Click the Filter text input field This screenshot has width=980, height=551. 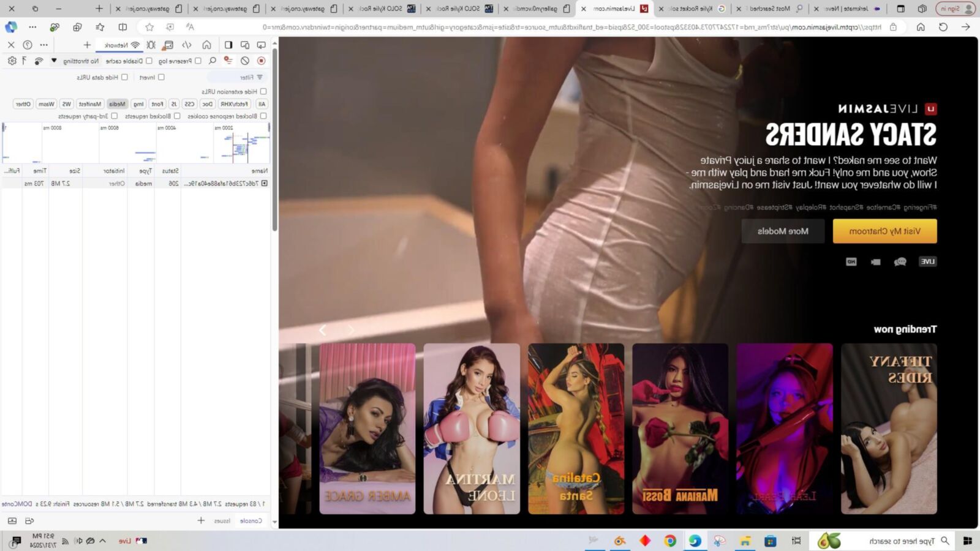point(236,77)
